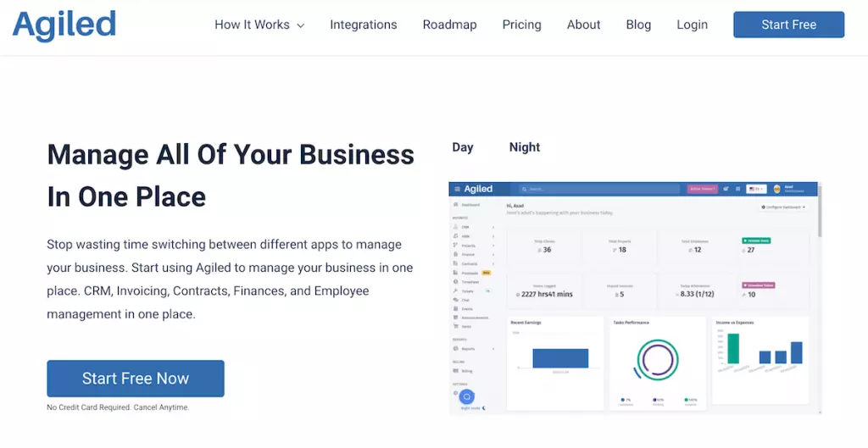Click the search field in dashboard preview
Screen dimensions: 868x448
click(x=599, y=189)
